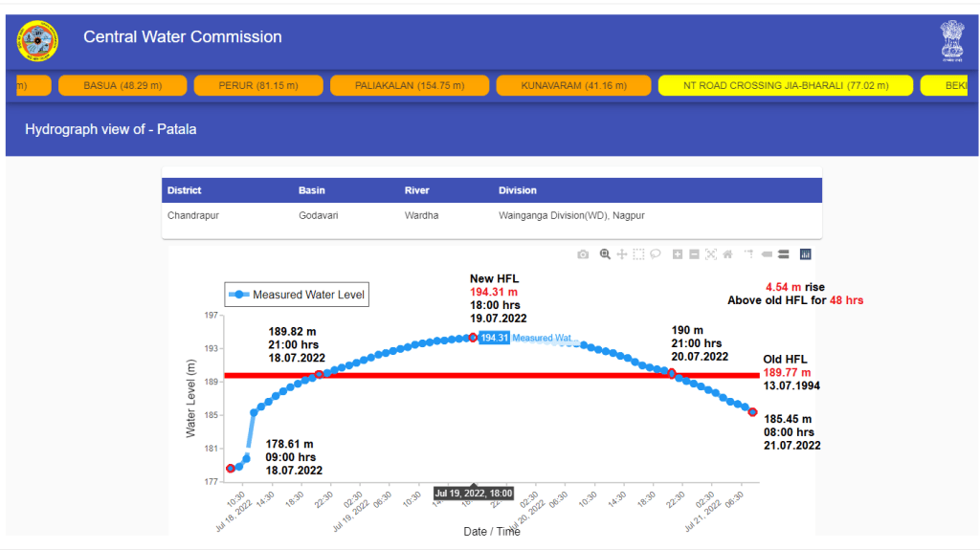Reset axes with the home icon

click(727, 254)
